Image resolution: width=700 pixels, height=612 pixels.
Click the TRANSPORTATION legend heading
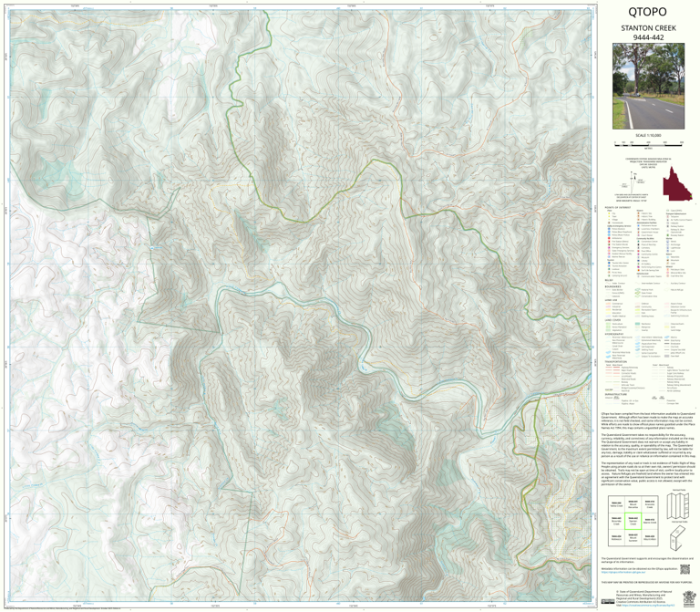[616, 362]
